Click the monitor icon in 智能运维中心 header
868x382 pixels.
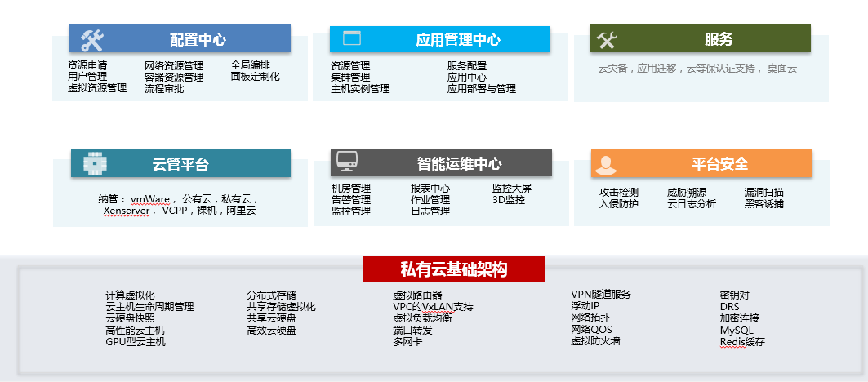pyautogui.click(x=345, y=162)
